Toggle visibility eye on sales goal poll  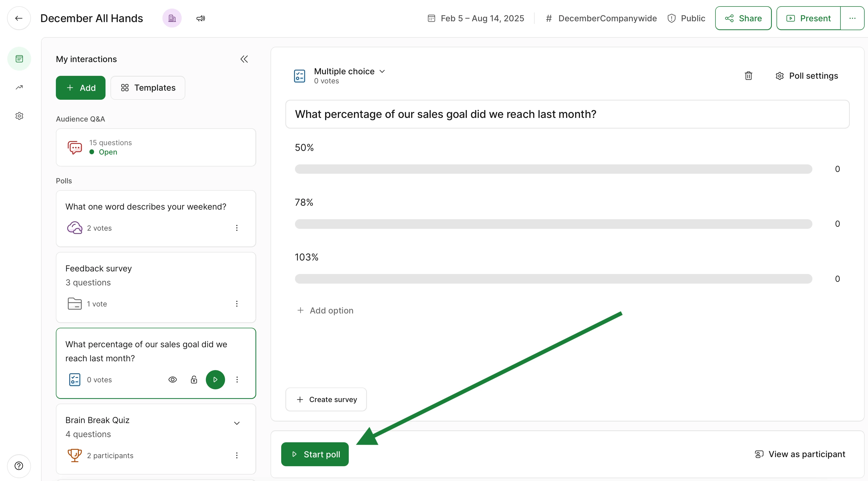coord(173,380)
